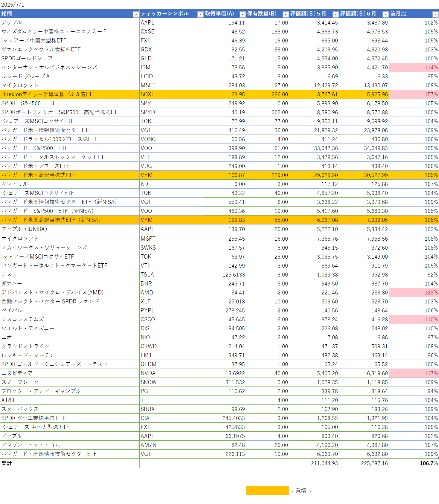Screen dimensions: 439x504
Task: Open the 評価額($)5月 filter dropdown
Action: pyautogui.click(x=336, y=14)
